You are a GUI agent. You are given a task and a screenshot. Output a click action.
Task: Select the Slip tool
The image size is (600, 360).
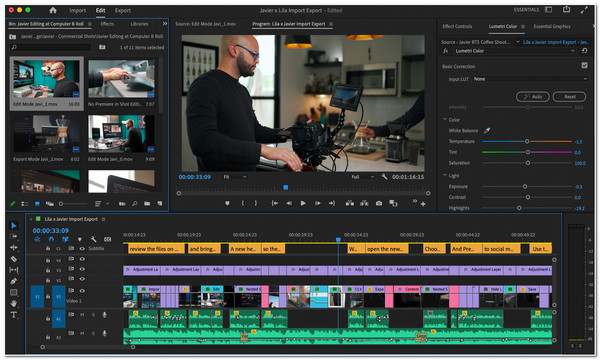tap(14, 270)
